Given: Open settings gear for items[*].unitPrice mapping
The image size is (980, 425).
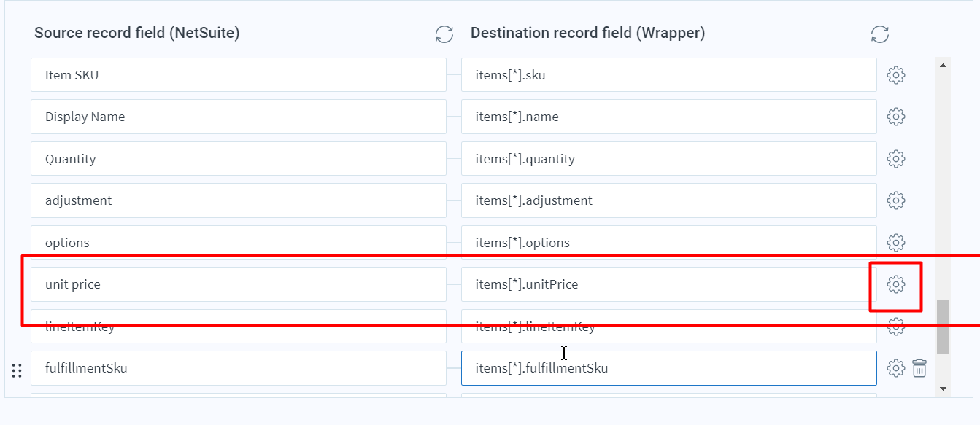Looking at the screenshot, I should [896, 284].
